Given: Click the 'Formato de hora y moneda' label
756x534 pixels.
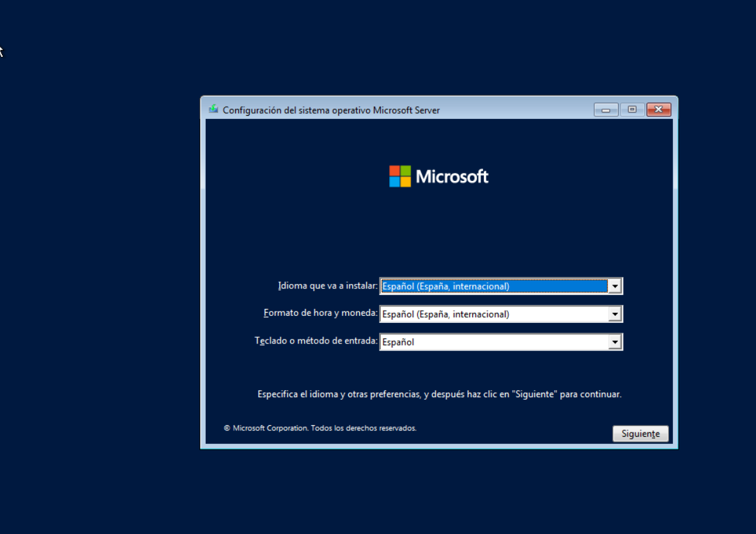Looking at the screenshot, I should click(321, 313).
